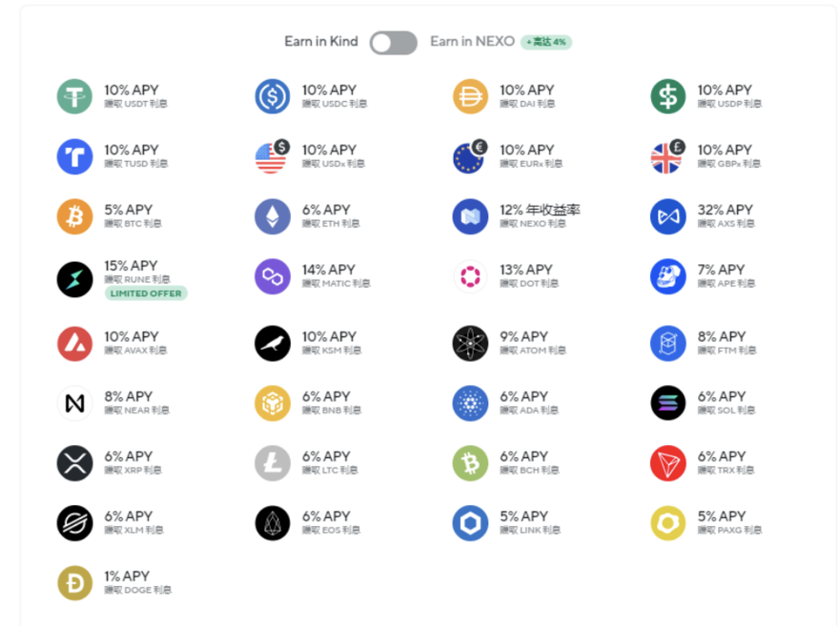This screenshot has height=626, width=840.
Task: Toggle the Earn in Kind/NEXO switch
Action: coord(394,43)
